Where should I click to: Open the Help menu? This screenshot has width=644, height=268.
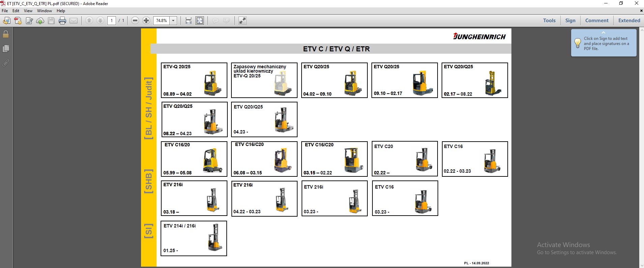tap(61, 11)
